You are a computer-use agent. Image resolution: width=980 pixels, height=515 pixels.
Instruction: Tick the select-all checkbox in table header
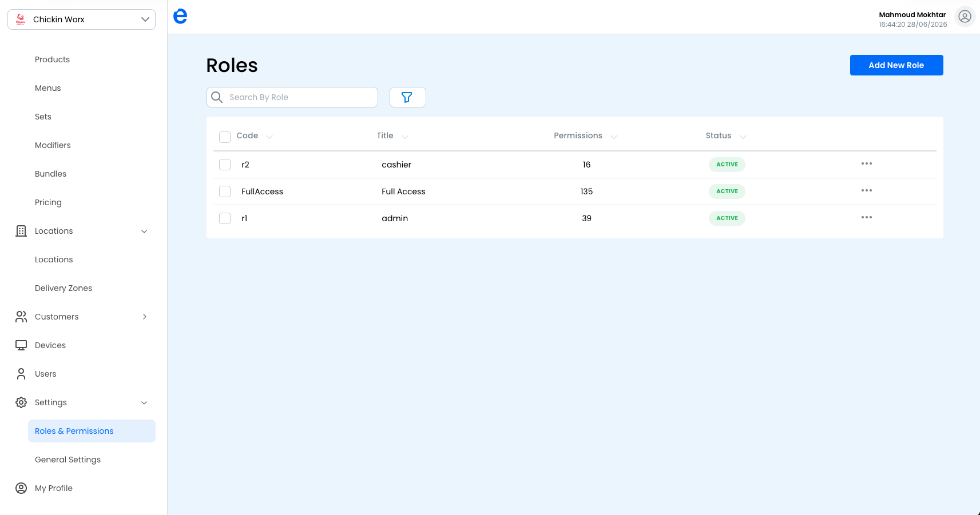pos(225,137)
